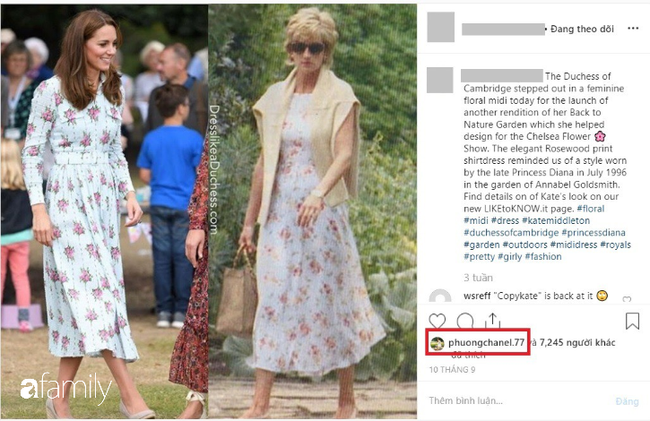Viewport: 650px width, 421px height.
Task: Click the heart like icon
Action: (437, 321)
